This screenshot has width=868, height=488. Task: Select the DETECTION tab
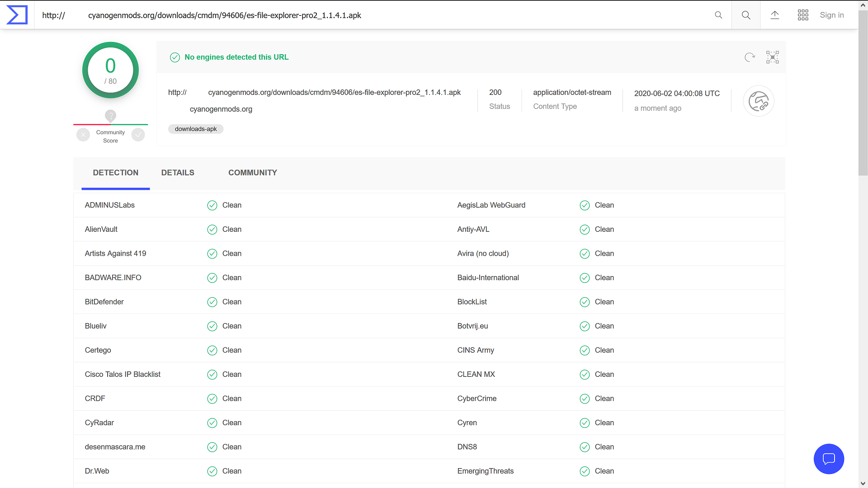(116, 173)
